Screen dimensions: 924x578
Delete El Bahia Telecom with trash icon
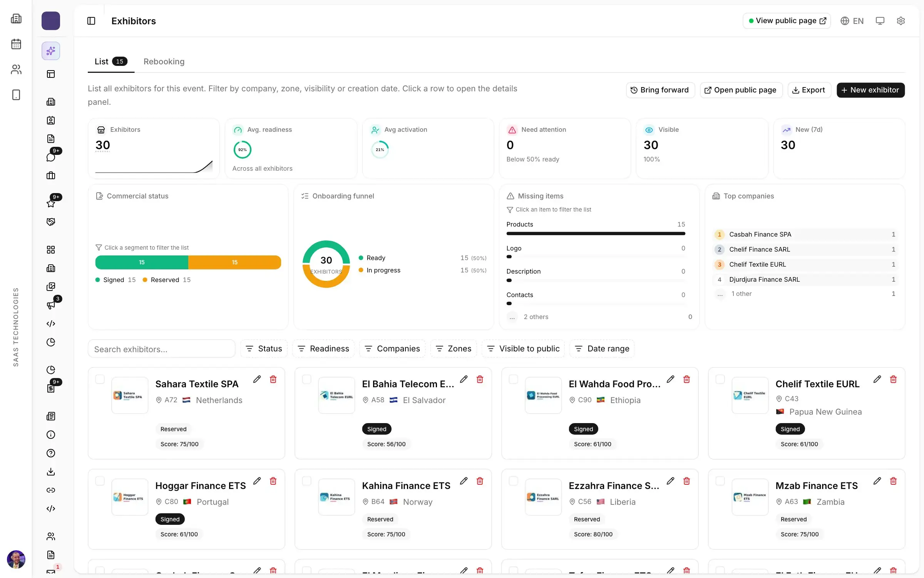480,379
